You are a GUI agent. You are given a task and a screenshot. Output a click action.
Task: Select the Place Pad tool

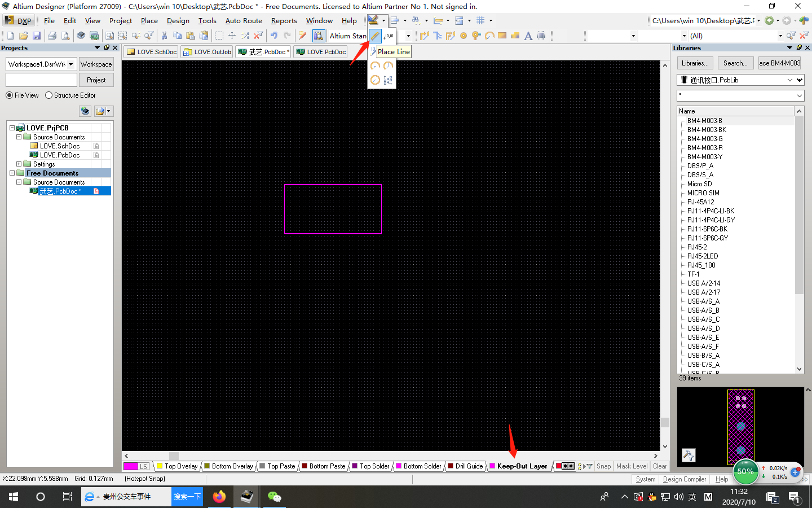point(464,36)
